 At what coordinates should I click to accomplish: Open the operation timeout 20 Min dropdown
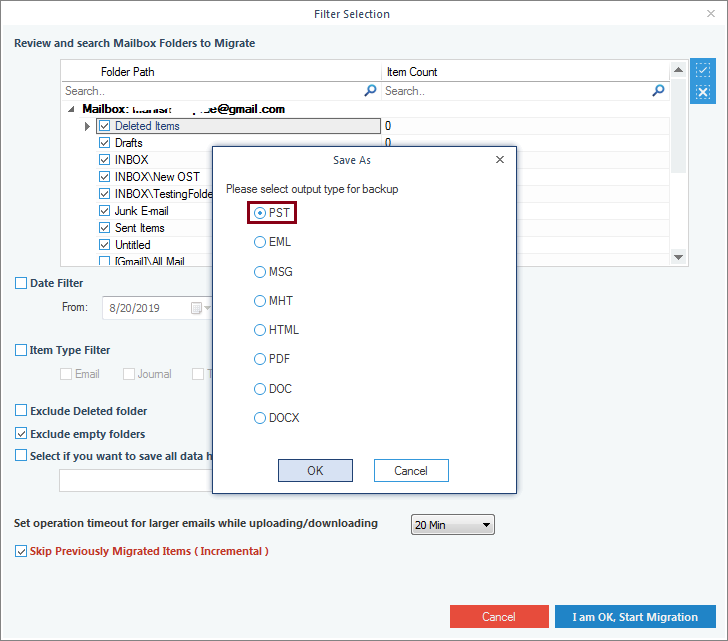pos(453,525)
